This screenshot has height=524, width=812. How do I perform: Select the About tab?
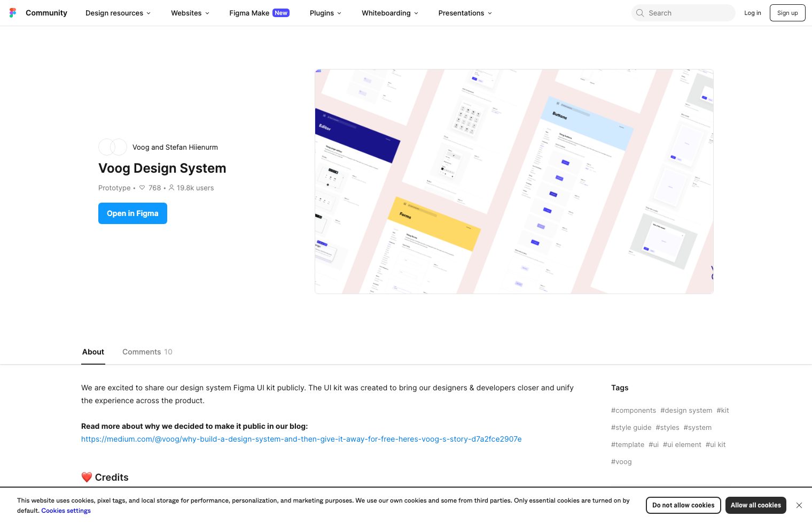pos(93,352)
